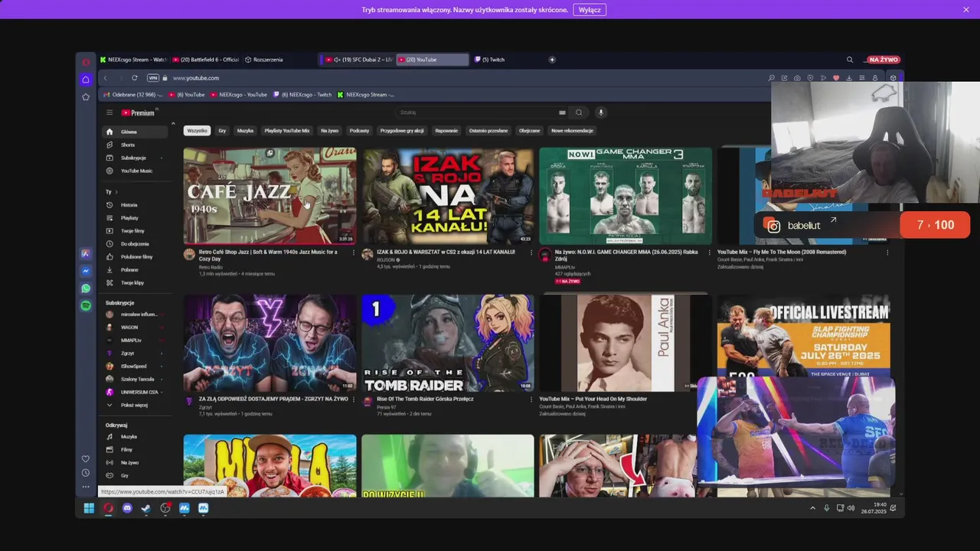The height and width of the screenshot is (551, 980).
Task: Take a snapshot with the camera icon
Action: pos(797,78)
